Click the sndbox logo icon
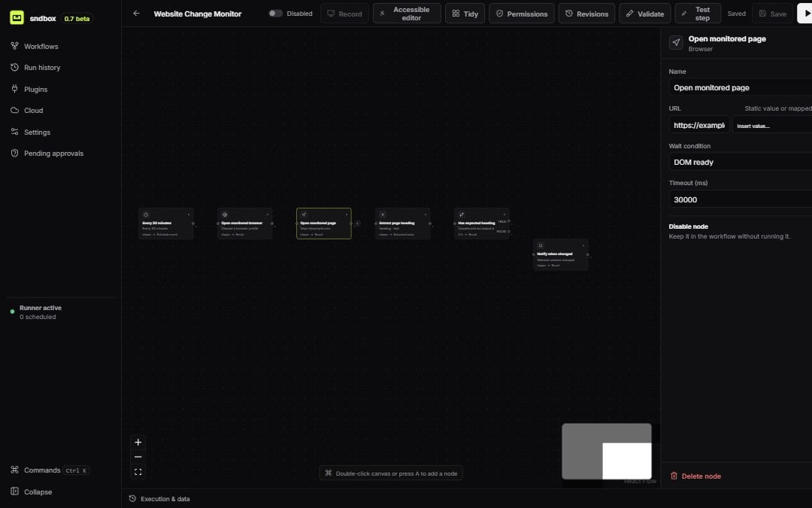This screenshot has height=508, width=812. click(x=17, y=17)
